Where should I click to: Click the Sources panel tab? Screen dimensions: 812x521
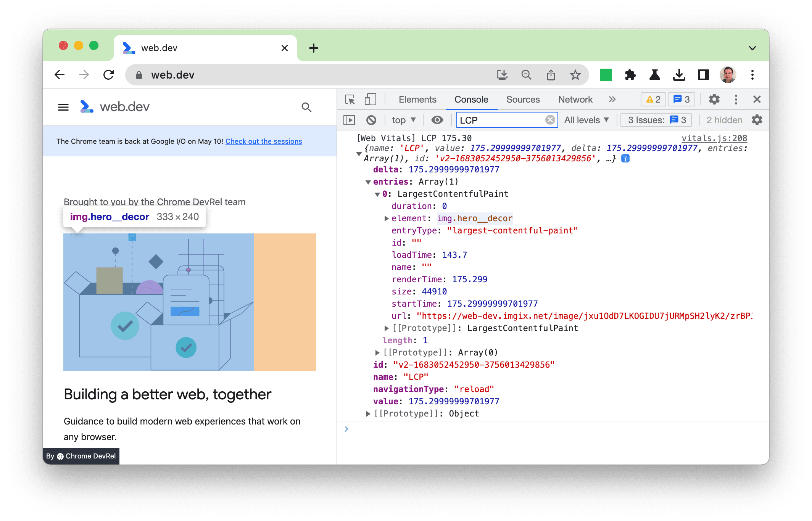(523, 99)
